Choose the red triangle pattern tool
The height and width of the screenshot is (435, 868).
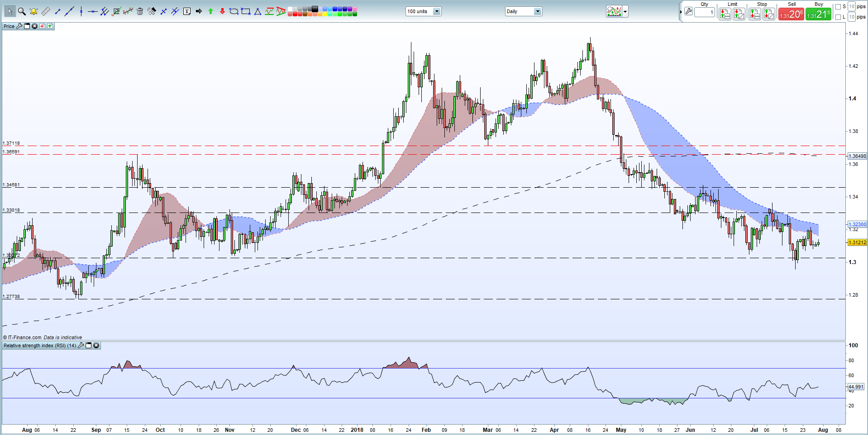coord(281,11)
